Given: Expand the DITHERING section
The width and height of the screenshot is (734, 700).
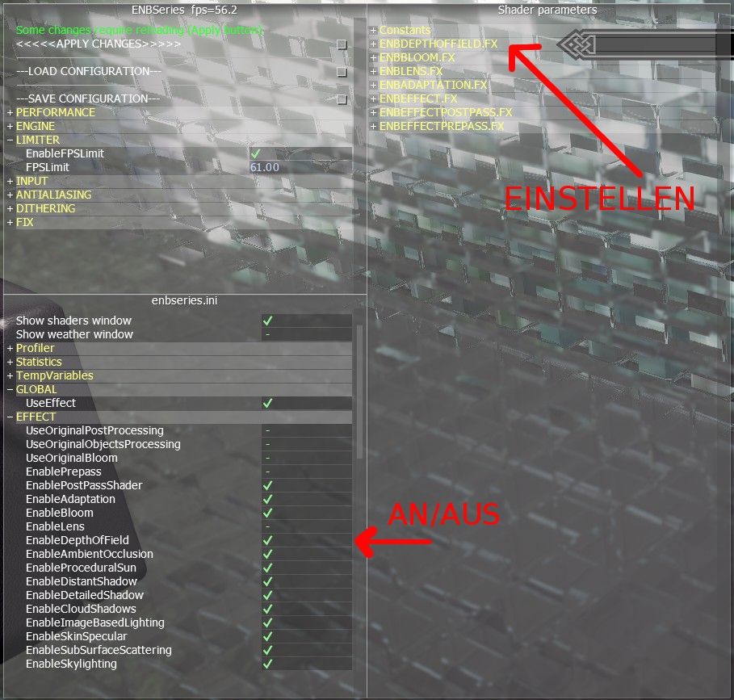Looking at the screenshot, I should (10, 208).
